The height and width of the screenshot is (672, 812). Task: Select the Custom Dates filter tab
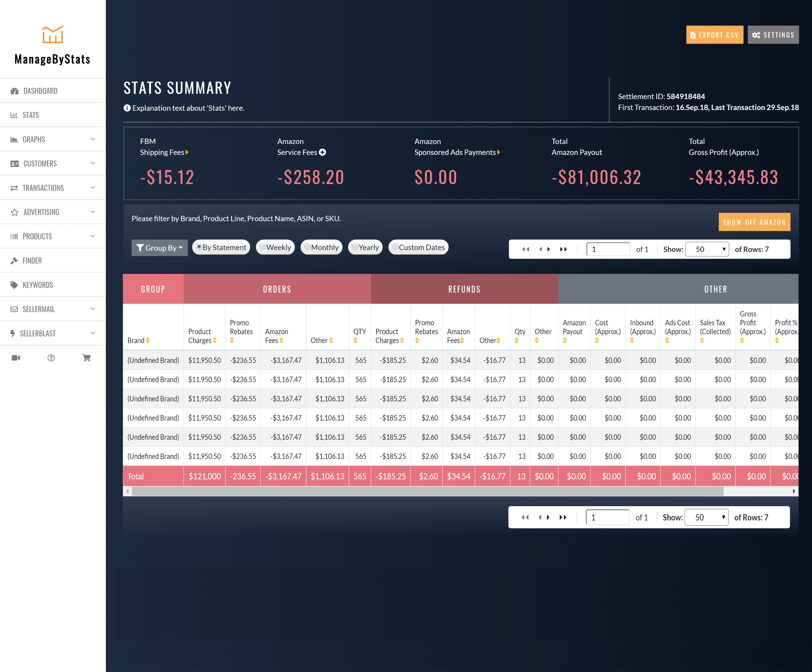421,247
